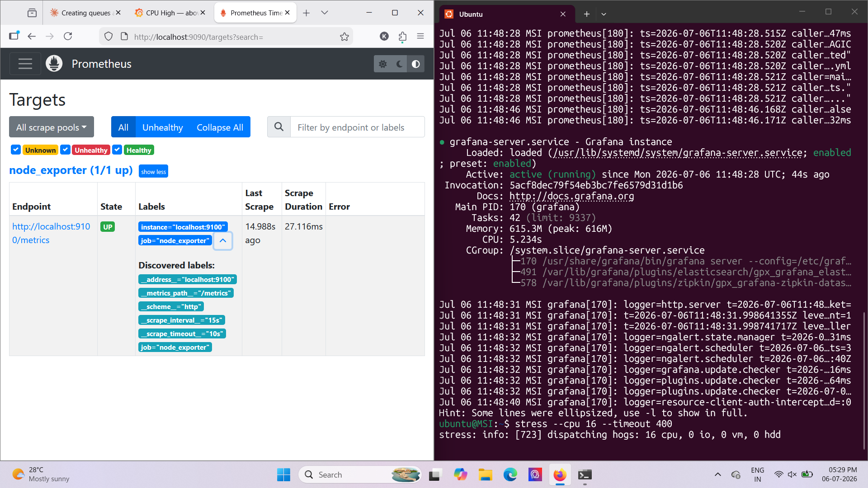
Task: Open the list all tabs dropdown arrow
Action: coord(325,13)
